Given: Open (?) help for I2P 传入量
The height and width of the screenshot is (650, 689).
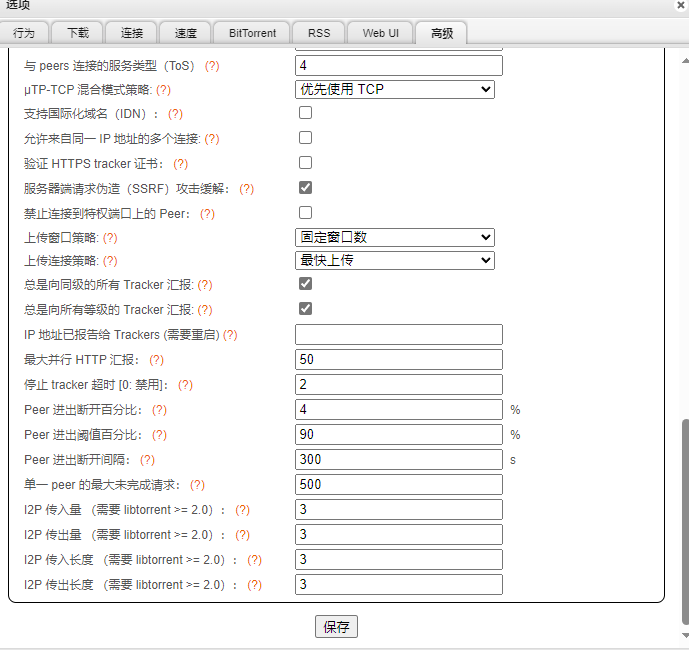Looking at the screenshot, I should pyautogui.click(x=242, y=510).
